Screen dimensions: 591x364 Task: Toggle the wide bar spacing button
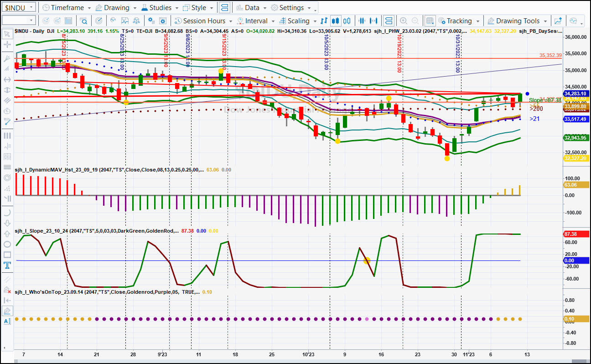[x=374, y=21]
